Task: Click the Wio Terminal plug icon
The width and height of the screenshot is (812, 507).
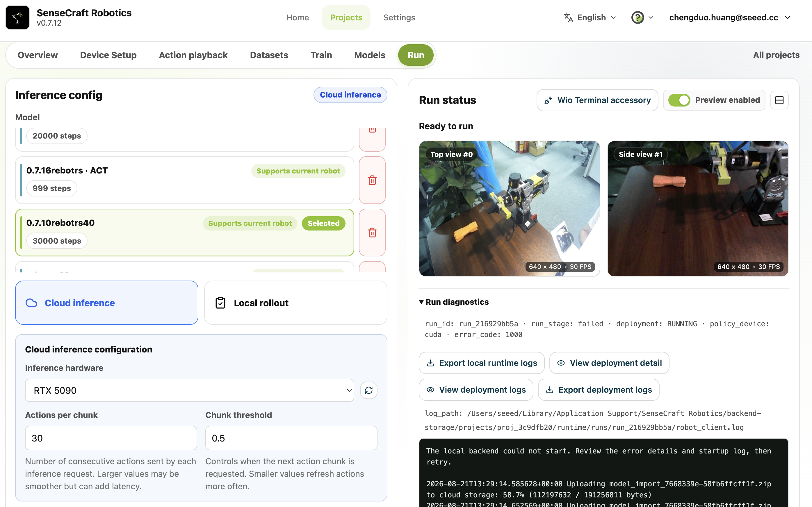Action: coord(548,100)
